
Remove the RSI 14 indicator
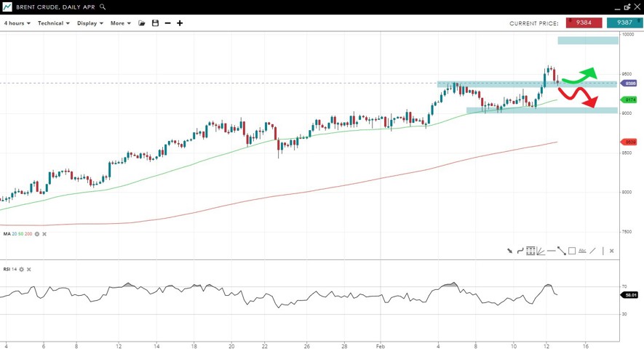tap(29, 270)
